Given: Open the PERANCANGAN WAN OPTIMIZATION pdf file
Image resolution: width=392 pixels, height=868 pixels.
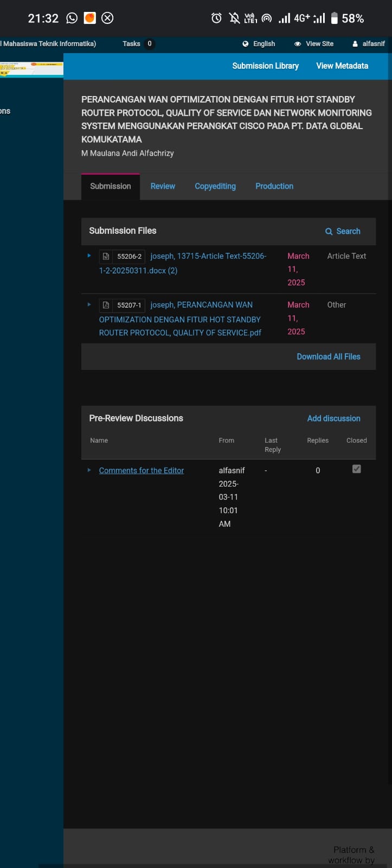Looking at the screenshot, I should pyautogui.click(x=180, y=319).
